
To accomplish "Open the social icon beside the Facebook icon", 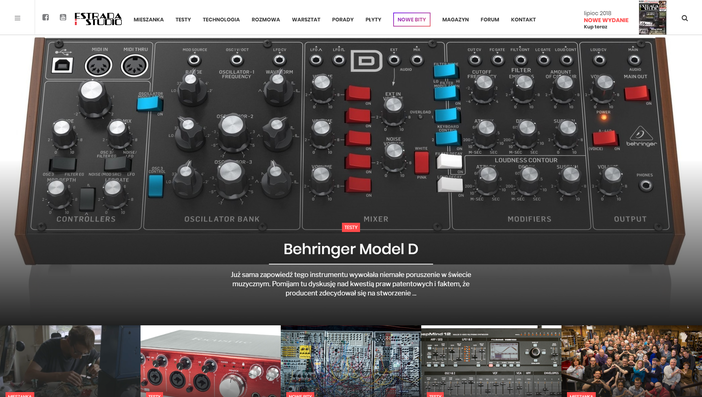I will (63, 17).
